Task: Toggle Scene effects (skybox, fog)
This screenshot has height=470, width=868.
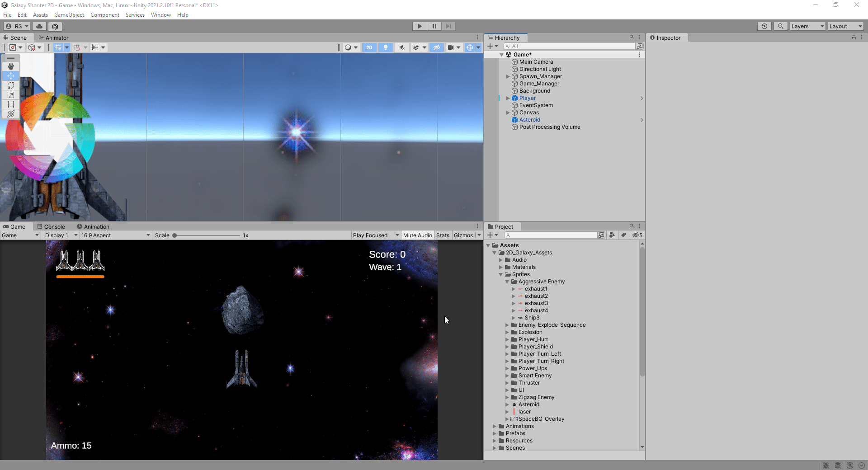Action: coord(416,47)
